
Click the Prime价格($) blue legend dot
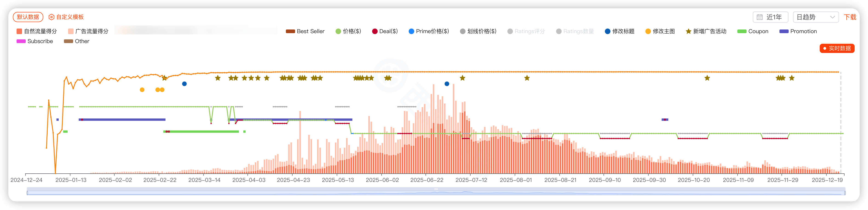[411, 31]
